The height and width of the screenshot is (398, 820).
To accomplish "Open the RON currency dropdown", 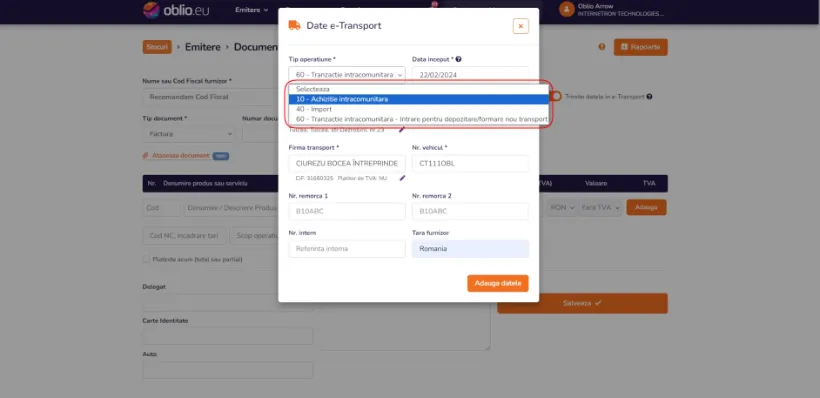I will pos(562,208).
